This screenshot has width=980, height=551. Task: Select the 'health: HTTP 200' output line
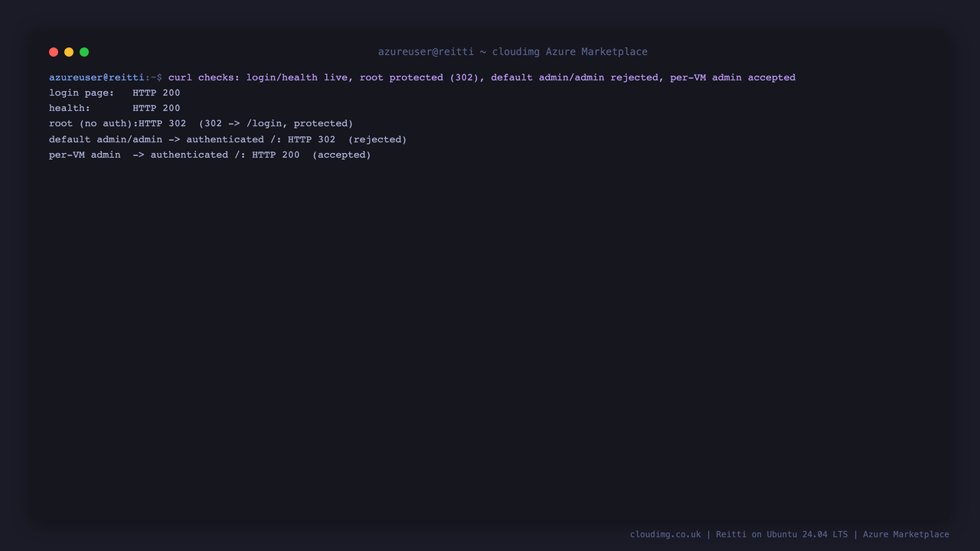pos(115,108)
